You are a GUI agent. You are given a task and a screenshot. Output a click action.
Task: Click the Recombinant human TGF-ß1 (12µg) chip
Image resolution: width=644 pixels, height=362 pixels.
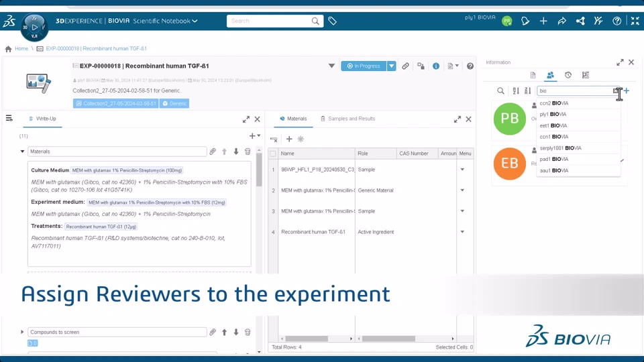[101, 227]
